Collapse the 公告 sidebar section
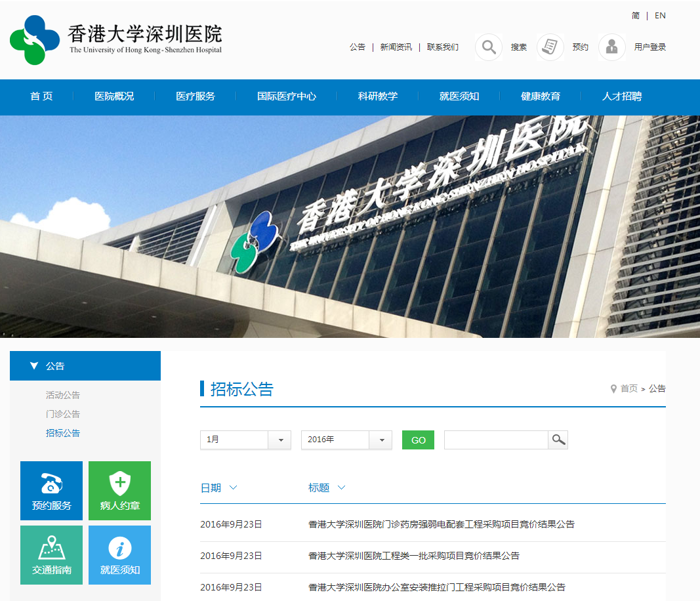Screen dimensions: 700x601 [x=34, y=366]
